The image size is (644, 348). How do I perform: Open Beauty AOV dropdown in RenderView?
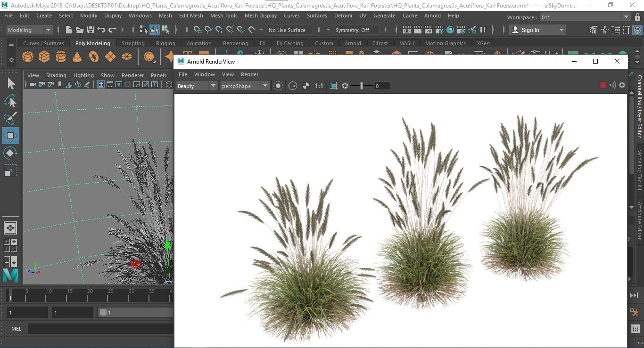click(x=197, y=86)
